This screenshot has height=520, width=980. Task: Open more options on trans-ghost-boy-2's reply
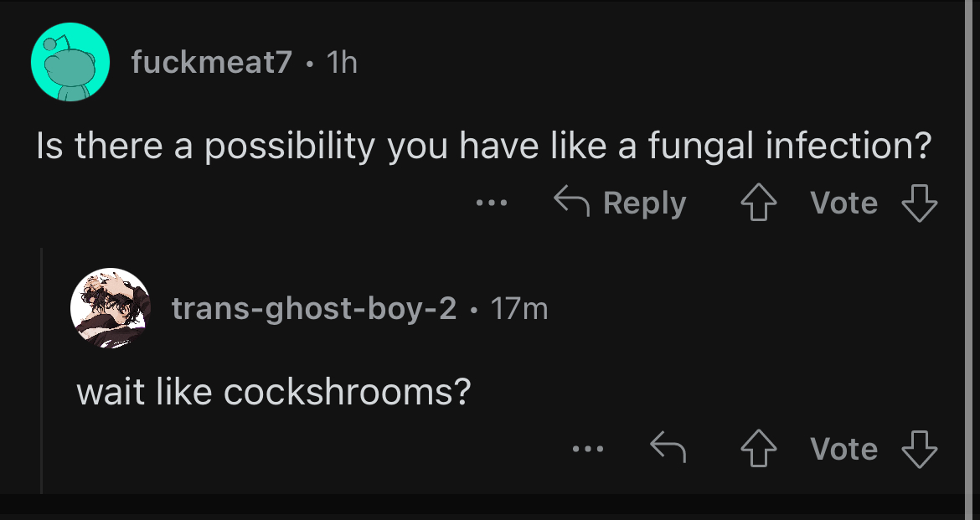click(588, 449)
